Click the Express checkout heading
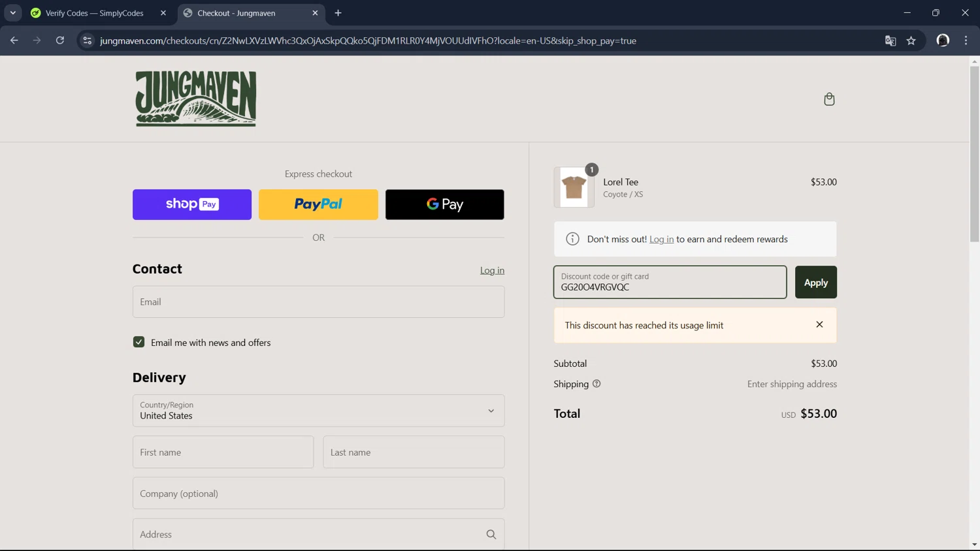This screenshot has height=551, width=980. (x=318, y=174)
